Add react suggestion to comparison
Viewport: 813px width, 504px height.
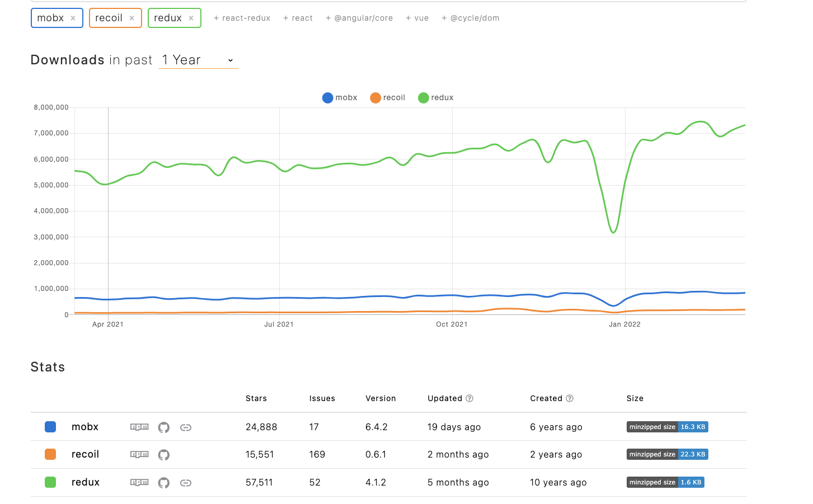(298, 18)
